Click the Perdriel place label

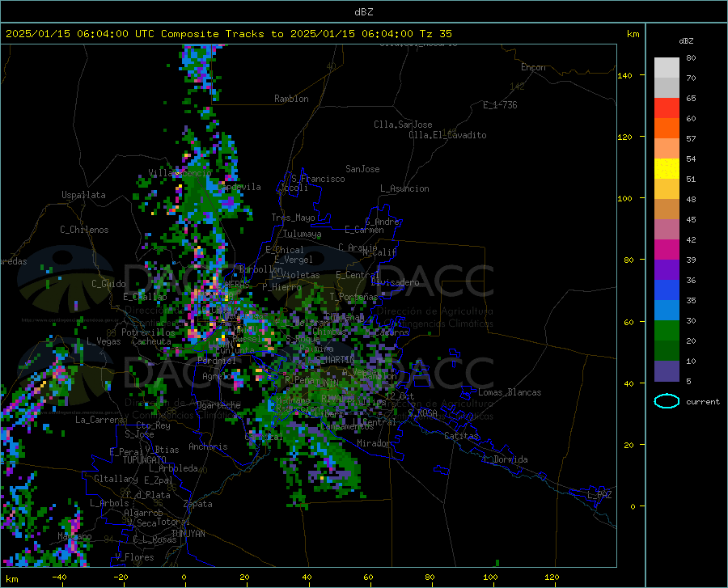pos(217,361)
